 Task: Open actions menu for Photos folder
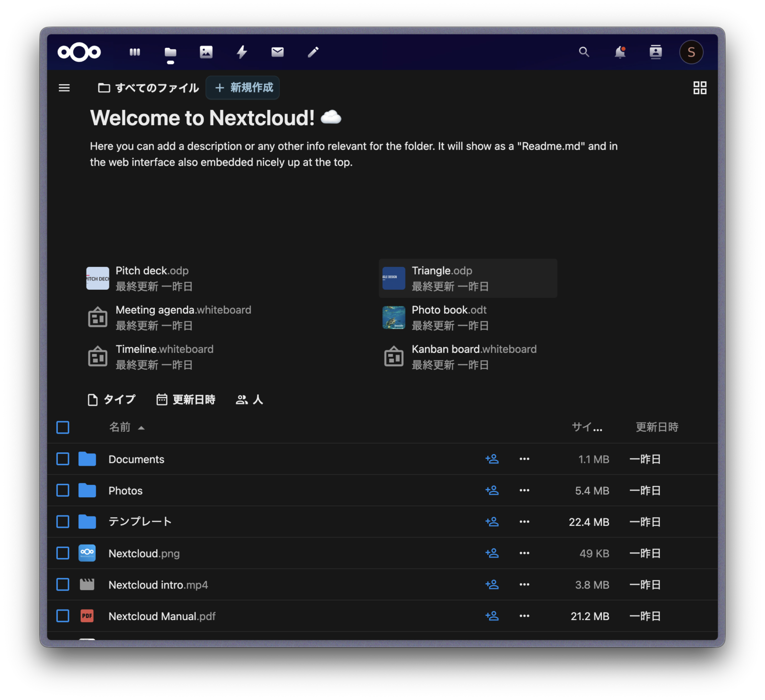tap(524, 491)
